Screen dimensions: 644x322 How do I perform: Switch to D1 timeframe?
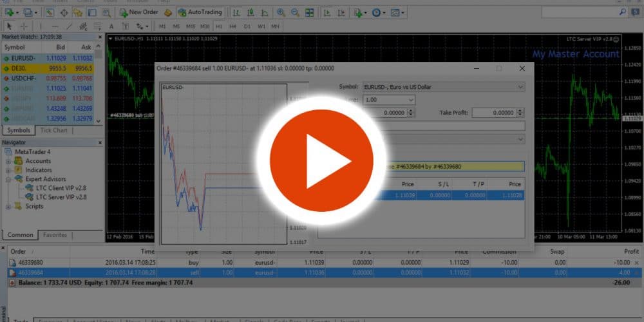coord(247,26)
